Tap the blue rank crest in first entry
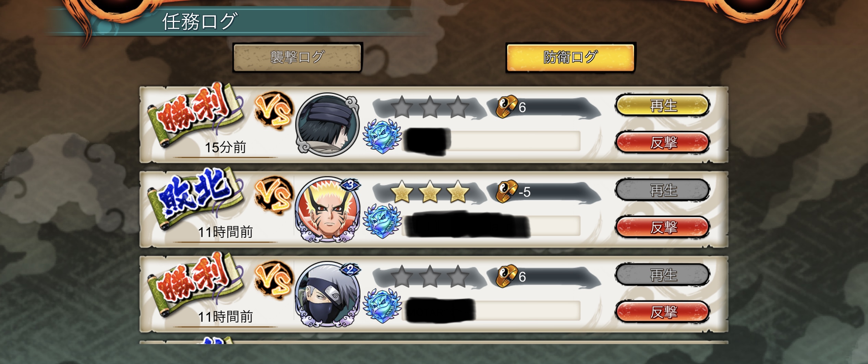The height and width of the screenshot is (364, 868). pos(382,136)
